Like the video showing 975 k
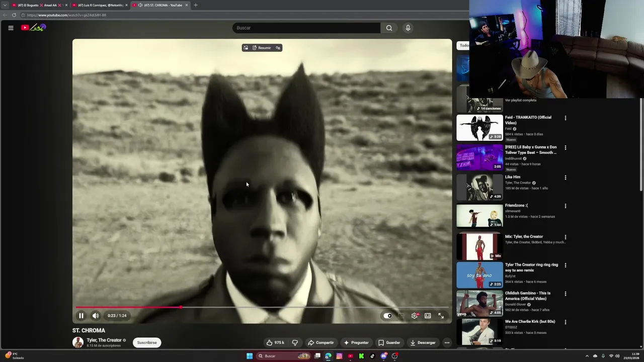The height and width of the screenshot is (362, 644). [275, 342]
